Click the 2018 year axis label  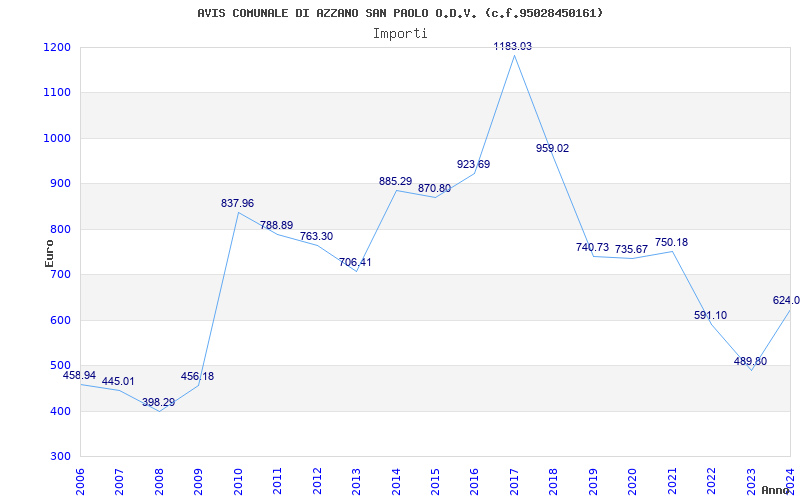(x=554, y=482)
